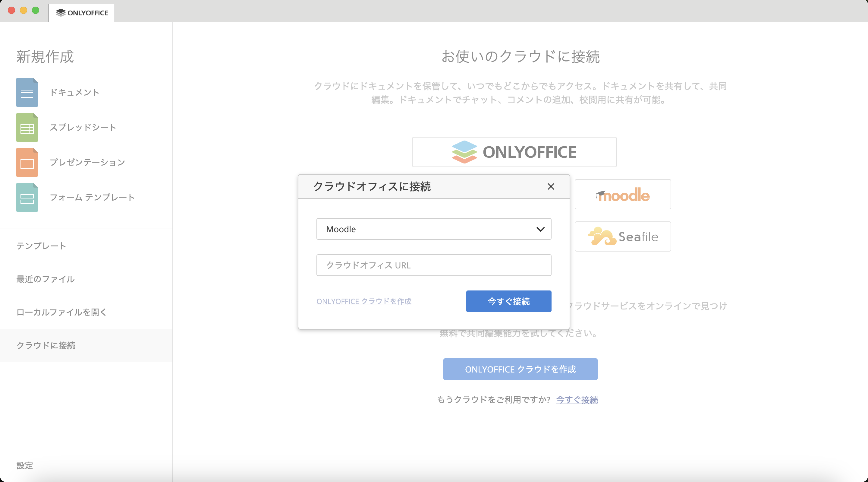Follow the ONLYOFFICE クラウドを作成 link
The image size is (868, 482).
(x=363, y=301)
